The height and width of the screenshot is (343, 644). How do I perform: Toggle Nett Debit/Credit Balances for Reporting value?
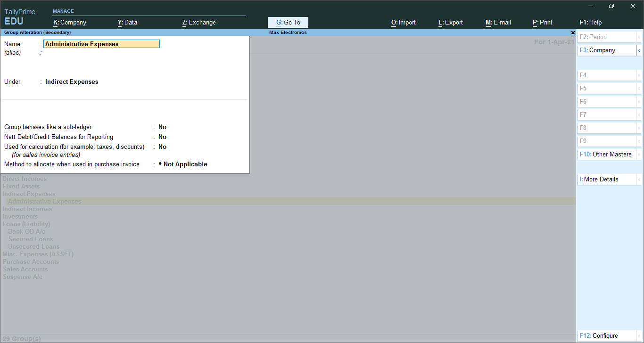click(162, 137)
